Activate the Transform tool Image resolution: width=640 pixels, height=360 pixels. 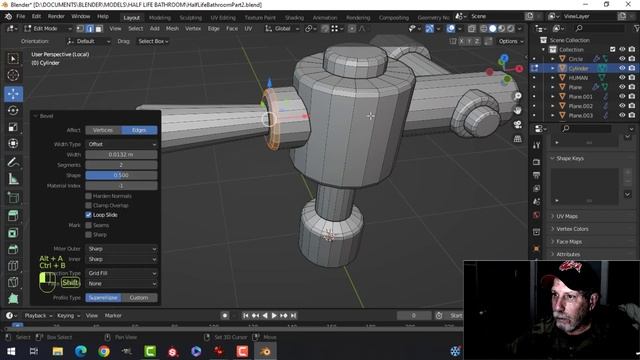point(13,143)
